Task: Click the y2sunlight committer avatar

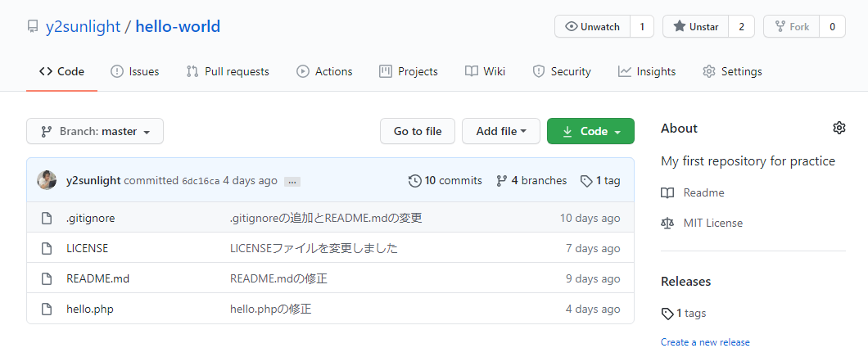Action: [x=47, y=180]
